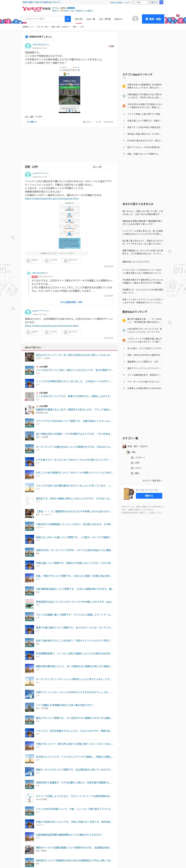Open related 在留資格認定証明書の審査結果 question
186x868 pixels.
[69, 835]
